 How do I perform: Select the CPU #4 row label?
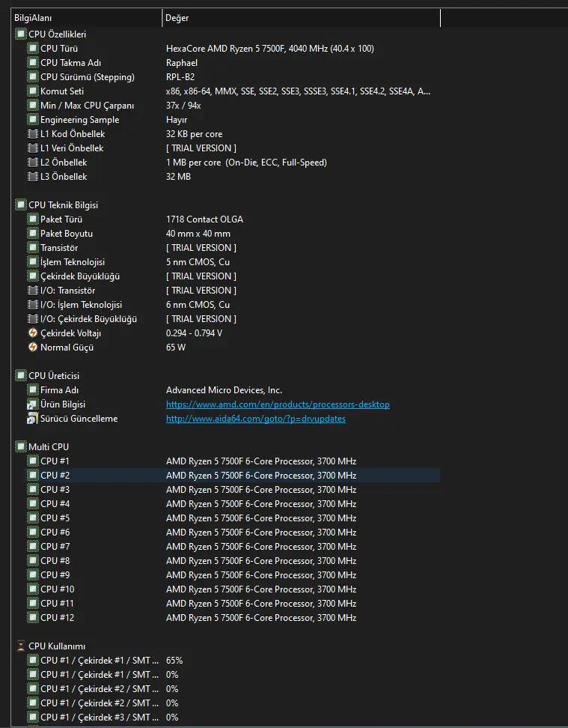(x=55, y=504)
